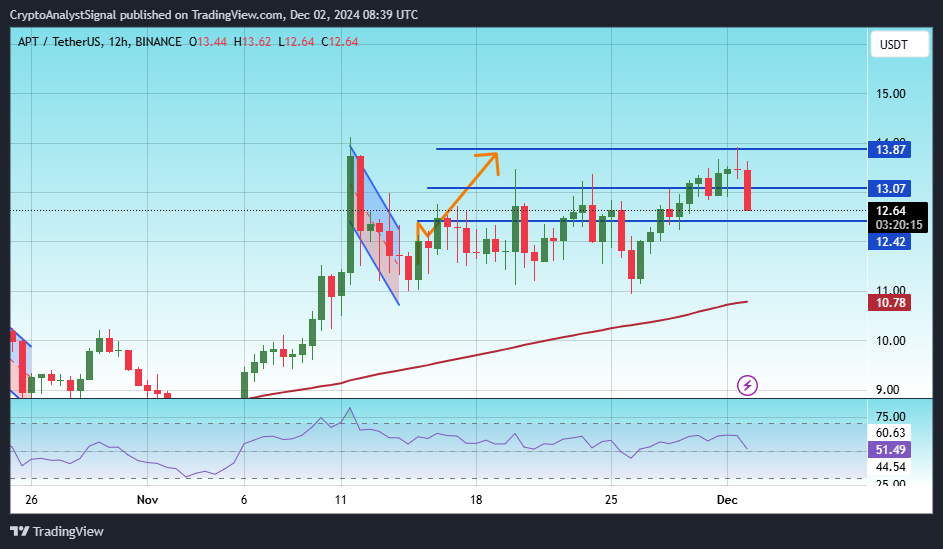Select the 12.42 support price label
The image size is (943, 549).
889,242
